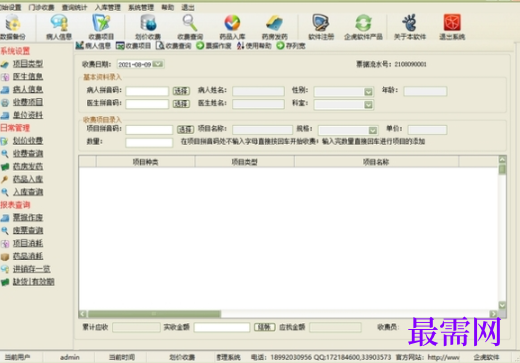Viewport: 520px width, 363px height.
Task: Click the icon beside 进销存一览 in sidebar
Action: point(5,269)
